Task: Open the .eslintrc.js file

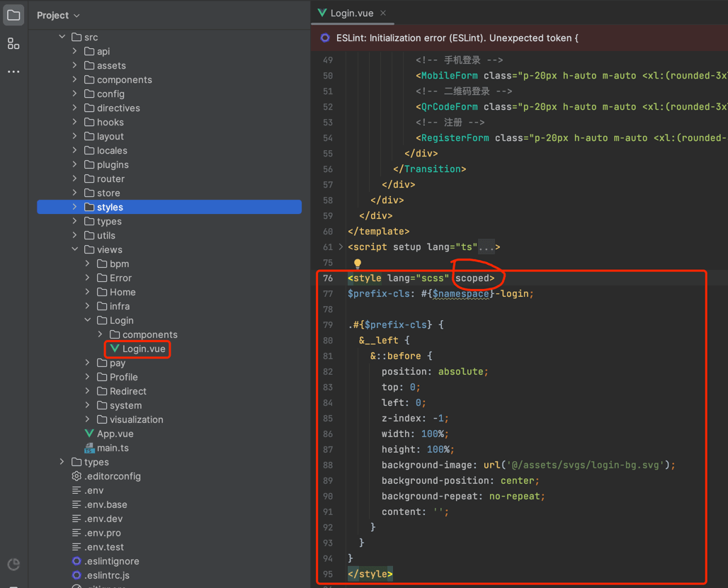Action: click(x=107, y=575)
